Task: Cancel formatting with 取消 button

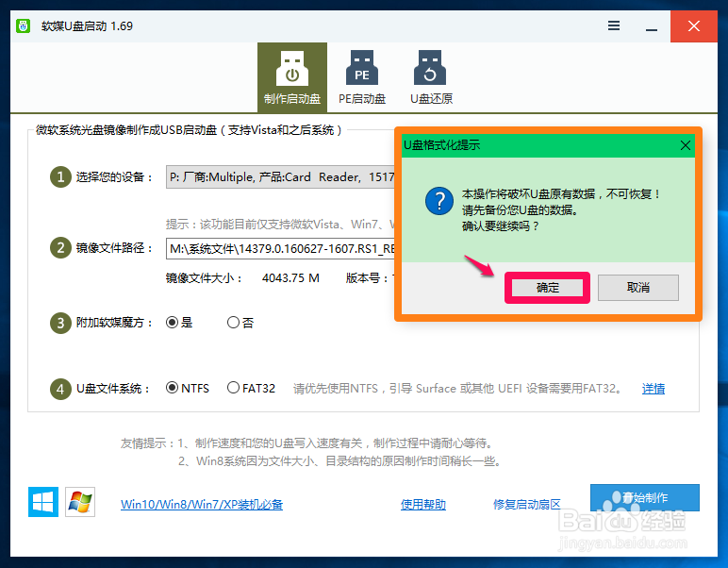Action: pos(637,288)
